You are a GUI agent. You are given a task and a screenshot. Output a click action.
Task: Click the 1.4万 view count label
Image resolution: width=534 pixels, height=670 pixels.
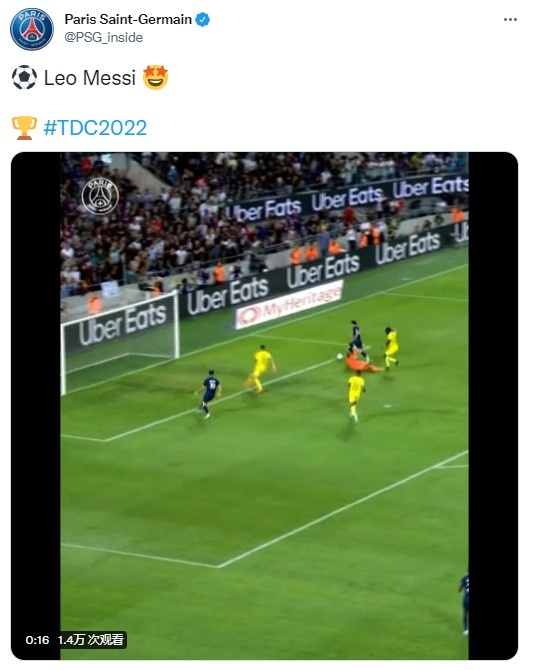(91, 640)
